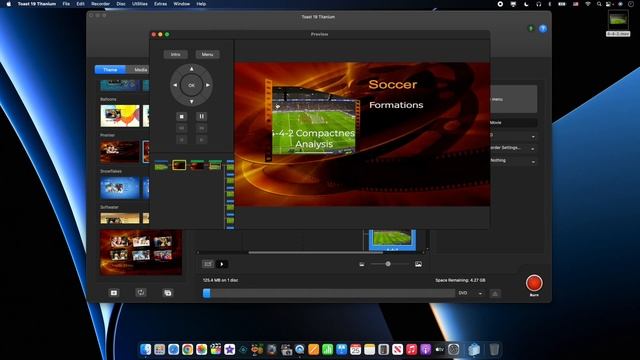Open Final Cut Pro from the Dock
Viewport: 640px width, 360px height.
click(216, 349)
